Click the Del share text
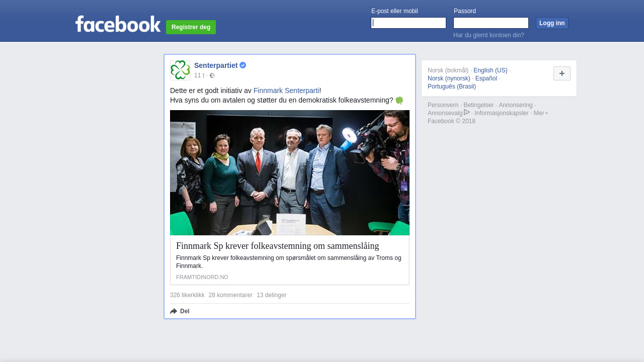644x362 pixels. [185, 311]
